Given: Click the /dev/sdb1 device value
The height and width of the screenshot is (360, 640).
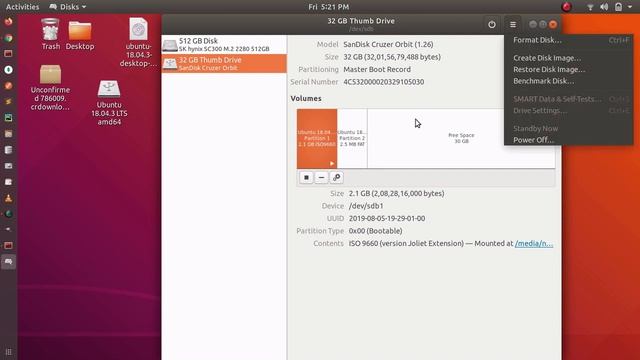Looking at the screenshot, I should (366, 206).
